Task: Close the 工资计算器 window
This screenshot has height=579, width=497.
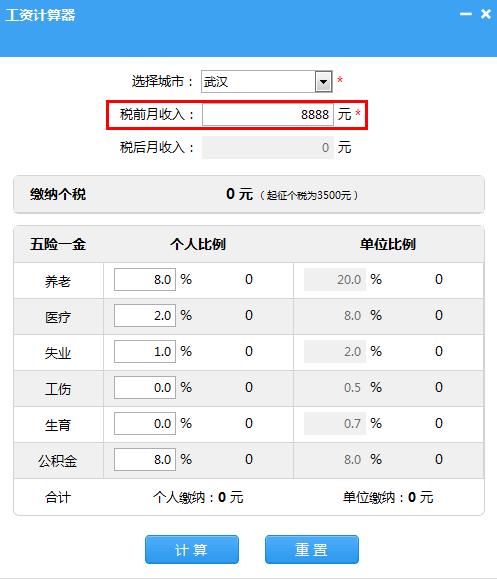Action: click(x=486, y=14)
